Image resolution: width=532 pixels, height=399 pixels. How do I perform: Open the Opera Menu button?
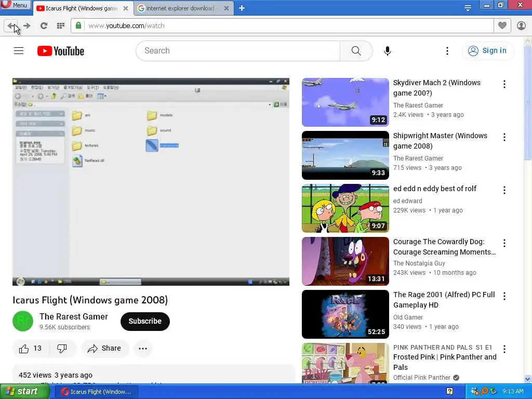(x=15, y=5)
